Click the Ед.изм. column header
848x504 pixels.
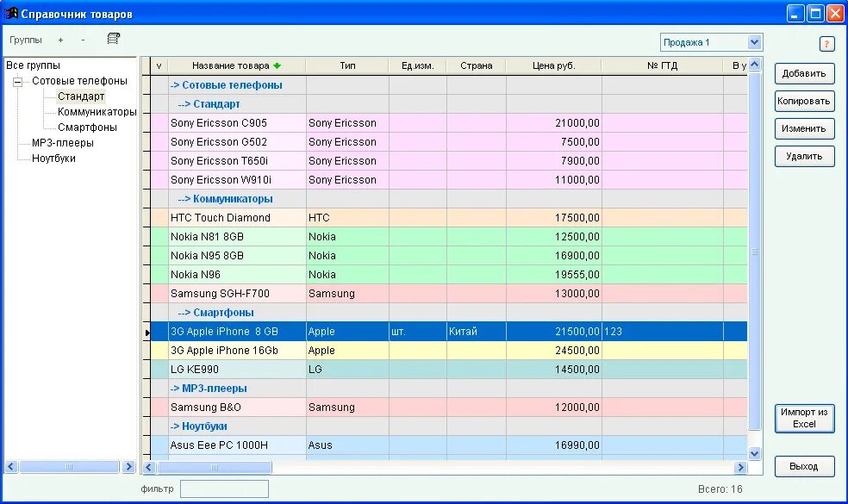pos(417,66)
